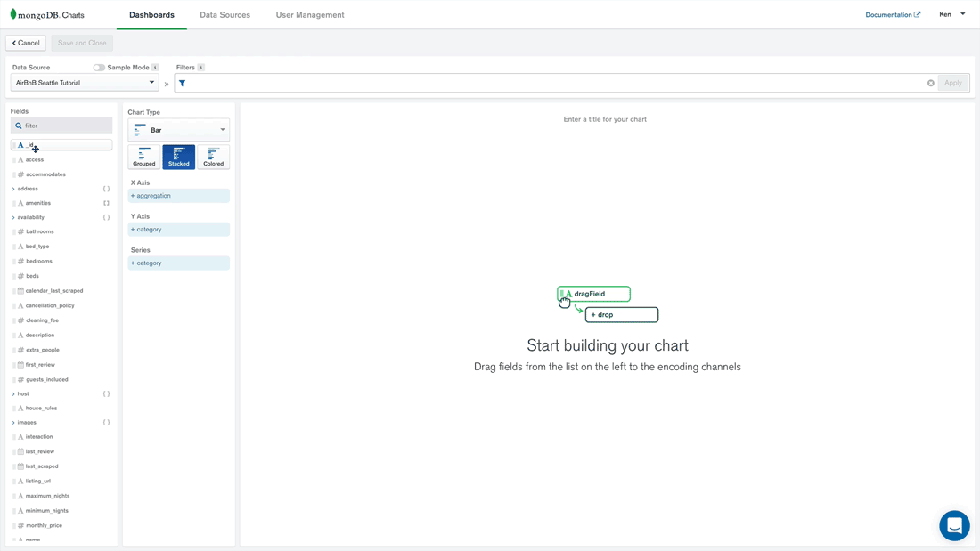Expand the availability field group
Viewport: 980px width, 551px height.
13,217
